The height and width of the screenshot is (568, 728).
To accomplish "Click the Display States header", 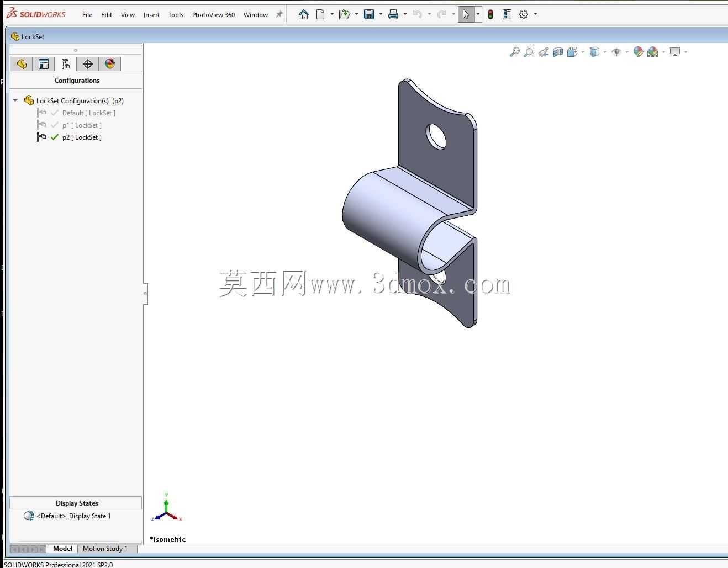I will [x=76, y=503].
